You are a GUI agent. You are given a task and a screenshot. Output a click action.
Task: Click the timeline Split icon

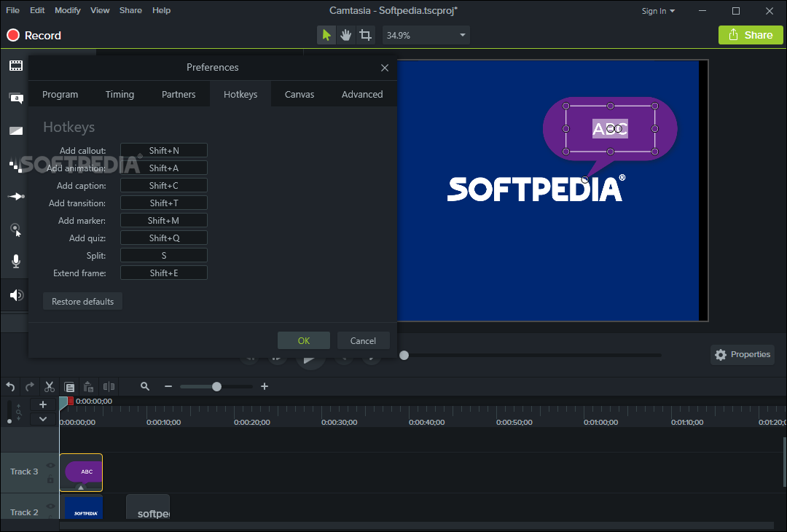(x=109, y=386)
